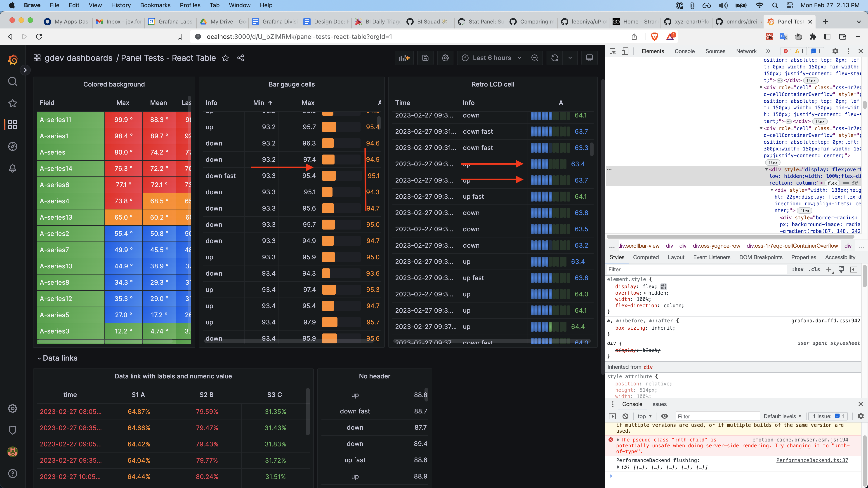Toggle live expression eye icon in console
Image resolution: width=868 pixels, height=488 pixels.
[x=664, y=416]
